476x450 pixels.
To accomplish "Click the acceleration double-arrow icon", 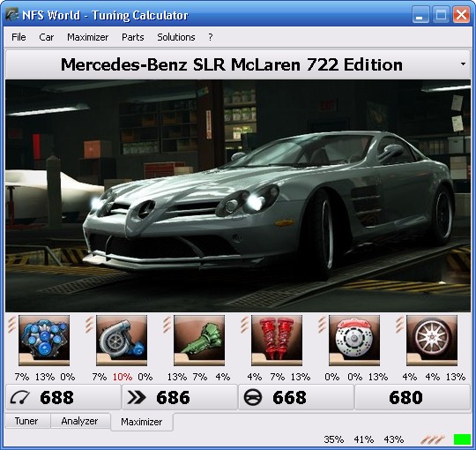I will pos(137,397).
